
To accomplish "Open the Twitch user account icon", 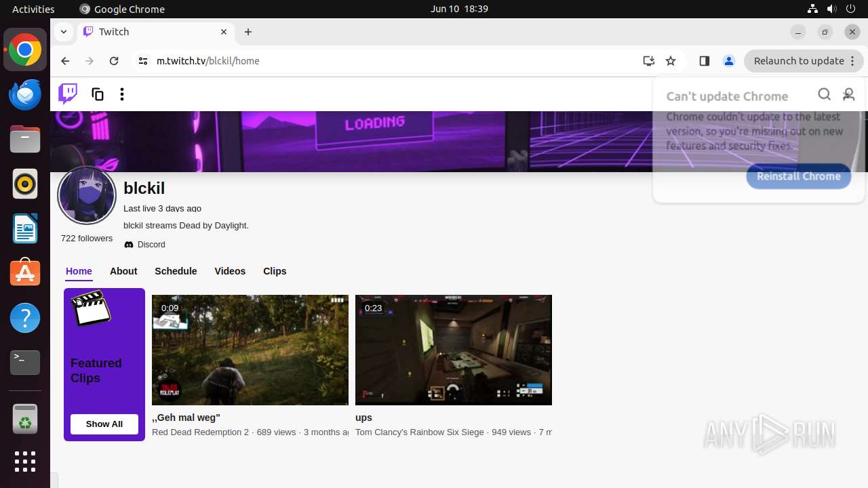I will pyautogui.click(x=848, y=94).
